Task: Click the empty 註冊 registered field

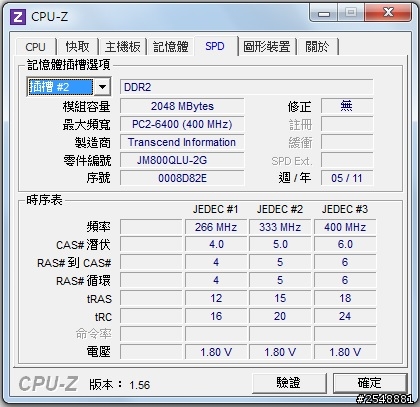Action: click(347, 124)
